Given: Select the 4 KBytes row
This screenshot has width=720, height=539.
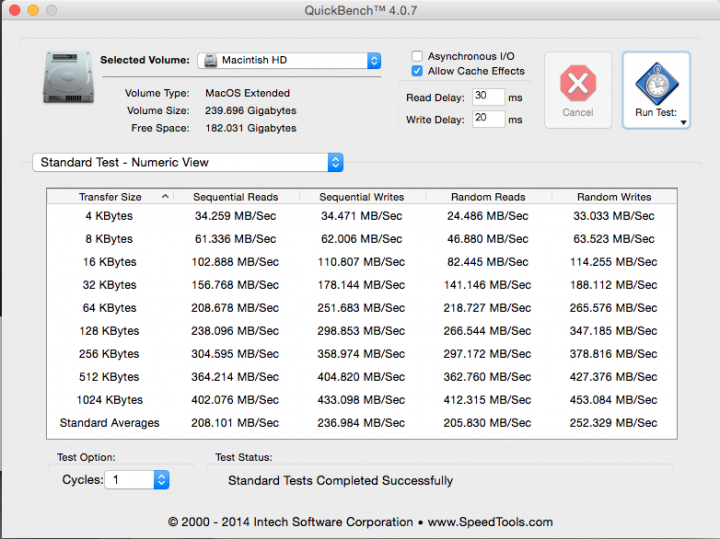Looking at the screenshot, I should tap(362, 216).
